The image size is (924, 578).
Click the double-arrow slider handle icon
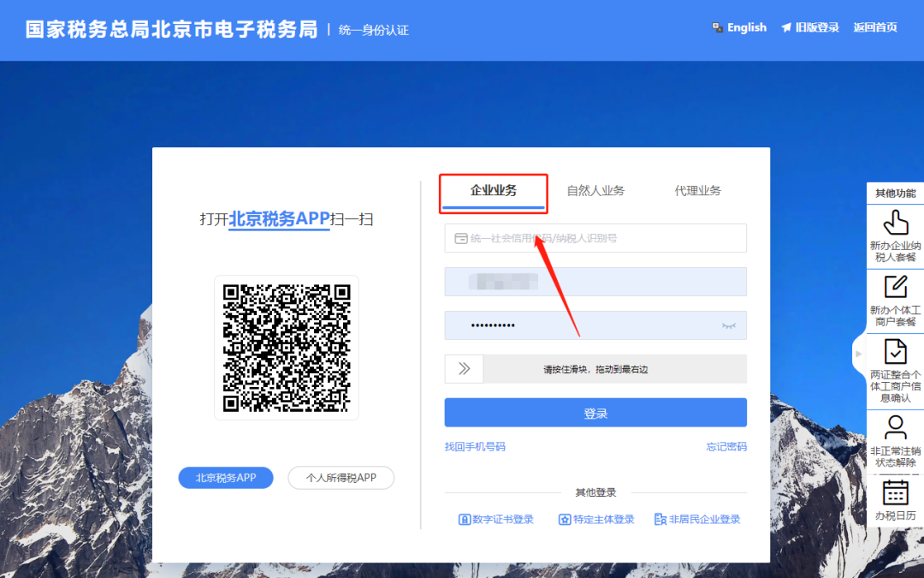tap(465, 369)
